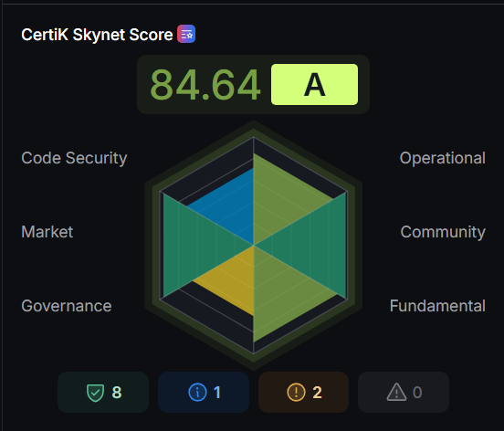Click the gray warning triangle icon
The width and height of the screenshot is (504, 431).
tap(396, 392)
